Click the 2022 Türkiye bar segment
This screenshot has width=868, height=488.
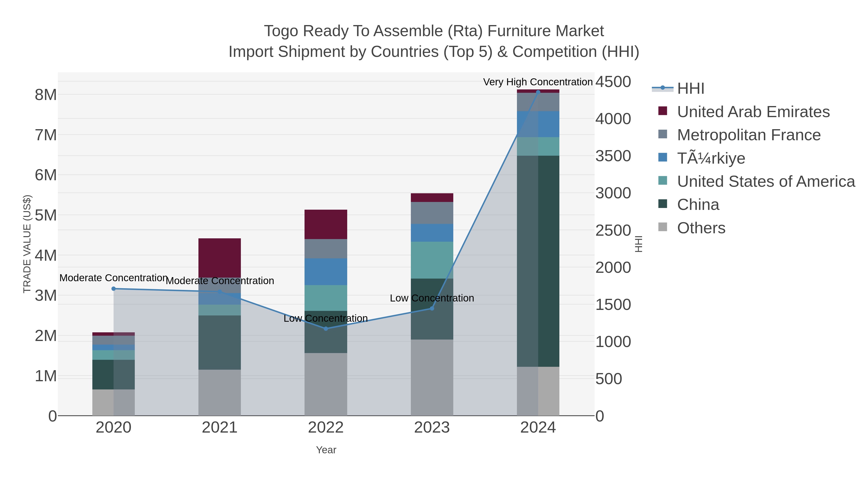[x=326, y=272]
